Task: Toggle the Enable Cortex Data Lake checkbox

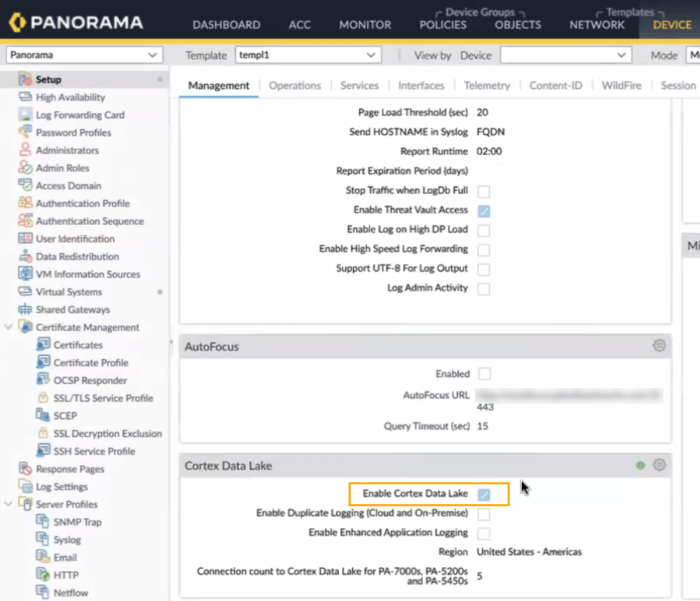Action: (x=484, y=494)
